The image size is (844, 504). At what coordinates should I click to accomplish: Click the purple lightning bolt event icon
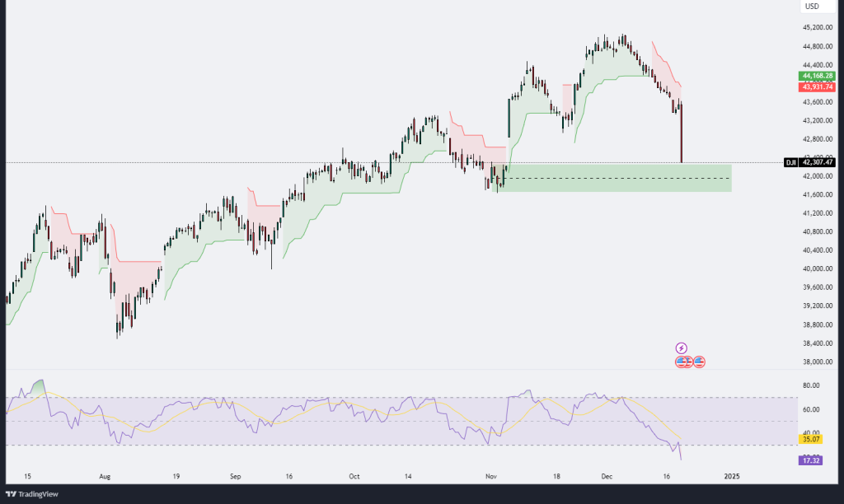(x=681, y=348)
